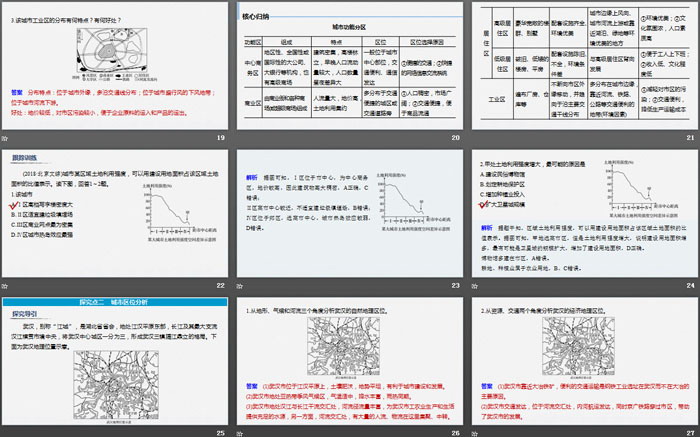Click slide number label 25
Screen dimensions: 700x437
click(221, 433)
